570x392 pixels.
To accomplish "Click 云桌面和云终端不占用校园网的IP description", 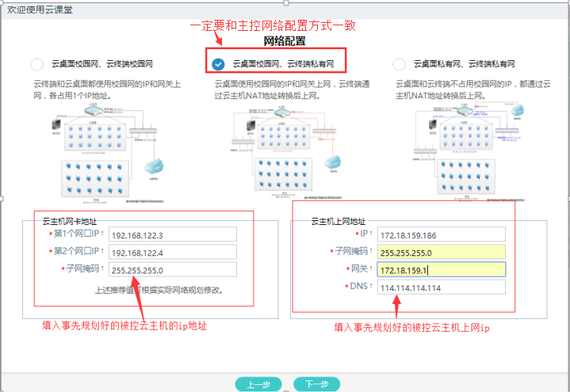I will (473, 89).
